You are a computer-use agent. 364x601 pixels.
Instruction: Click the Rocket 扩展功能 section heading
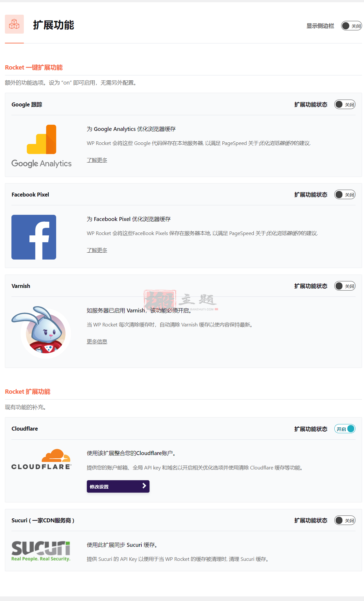click(x=28, y=392)
